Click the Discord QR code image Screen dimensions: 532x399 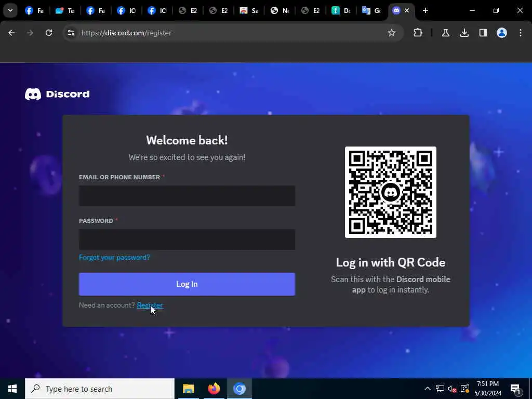coord(391,192)
